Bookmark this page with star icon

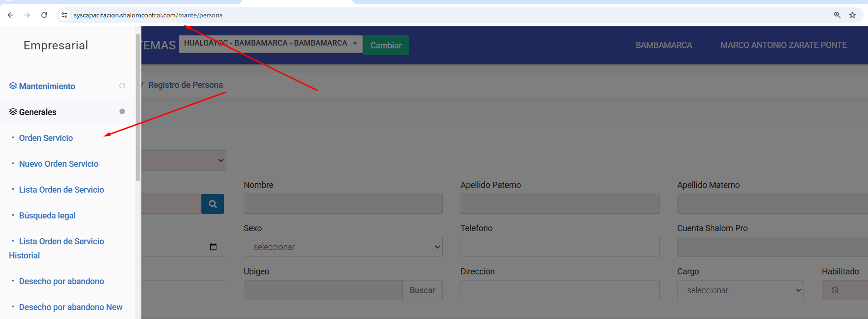coord(852,15)
